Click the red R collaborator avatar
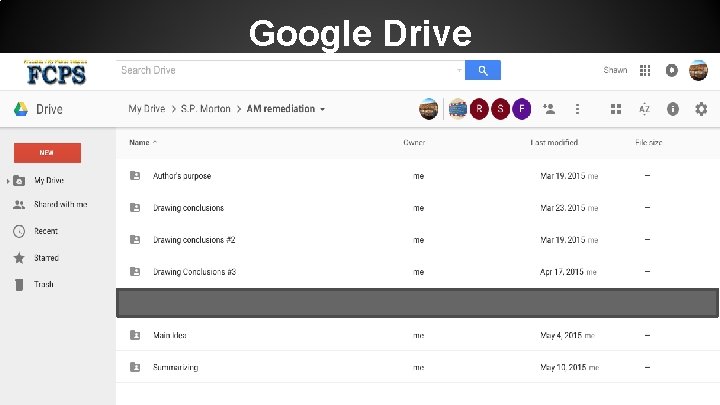The height and width of the screenshot is (405, 720). click(479, 109)
